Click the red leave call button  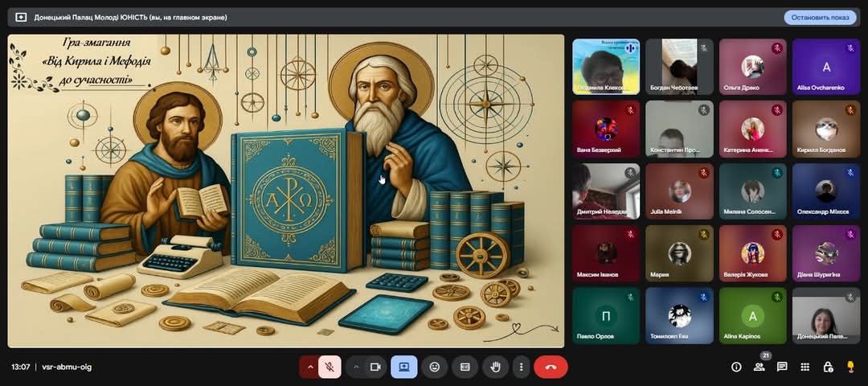pyautogui.click(x=551, y=367)
